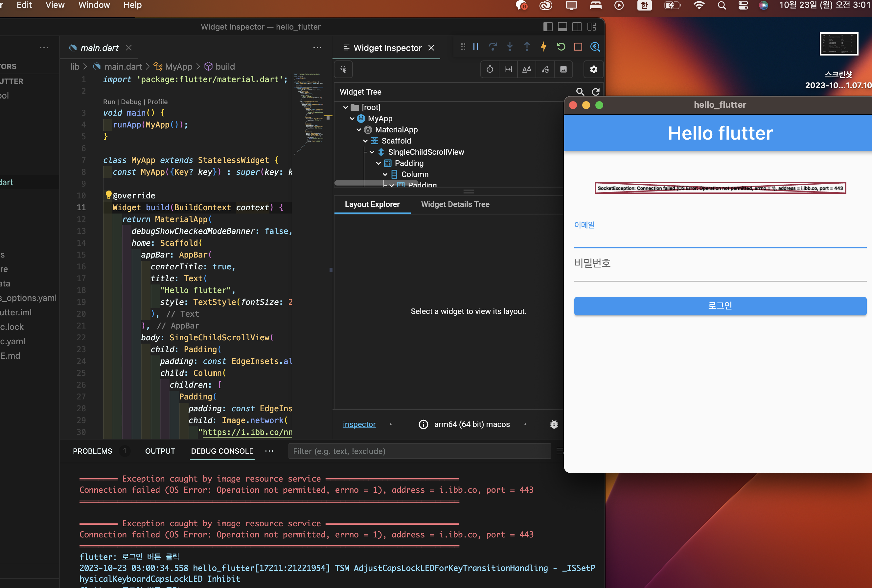This screenshot has height=588, width=872.
Task: Pause the debug session
Action: coord(475,47)
